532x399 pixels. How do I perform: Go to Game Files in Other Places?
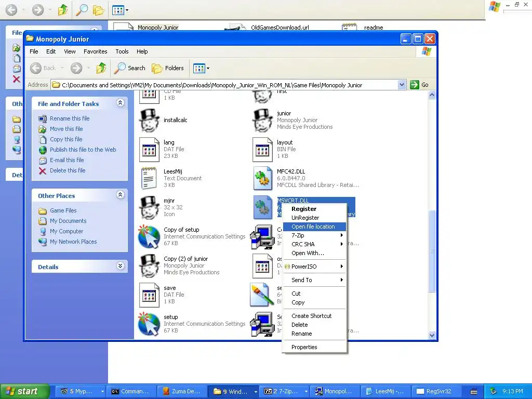(63, 211)
